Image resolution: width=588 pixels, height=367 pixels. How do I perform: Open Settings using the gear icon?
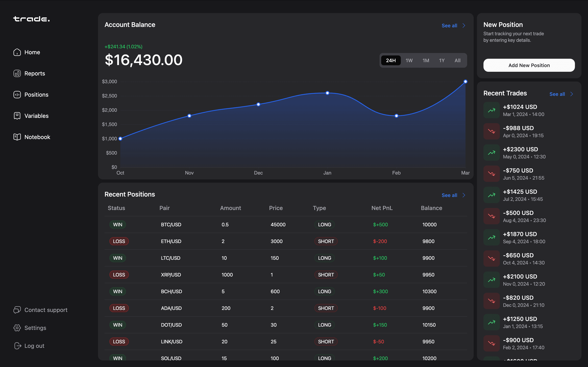(x=17, y=328)
